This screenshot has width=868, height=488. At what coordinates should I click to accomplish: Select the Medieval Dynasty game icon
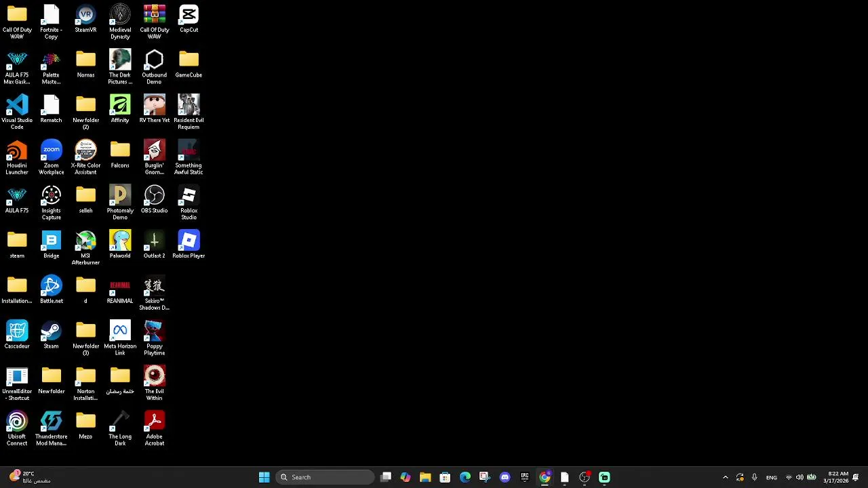click(120, 22)
